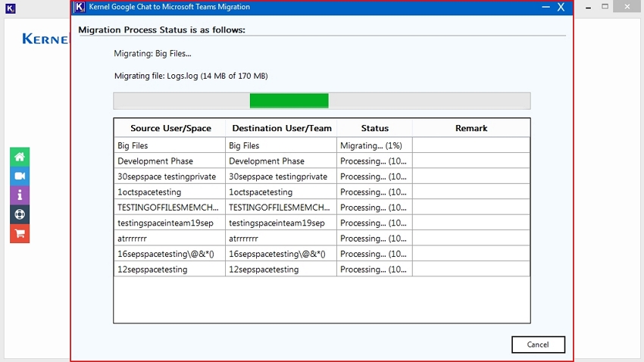Screen dimensions: 644x362
Task: Close the background Kernel window
Action: pos(627,6)
